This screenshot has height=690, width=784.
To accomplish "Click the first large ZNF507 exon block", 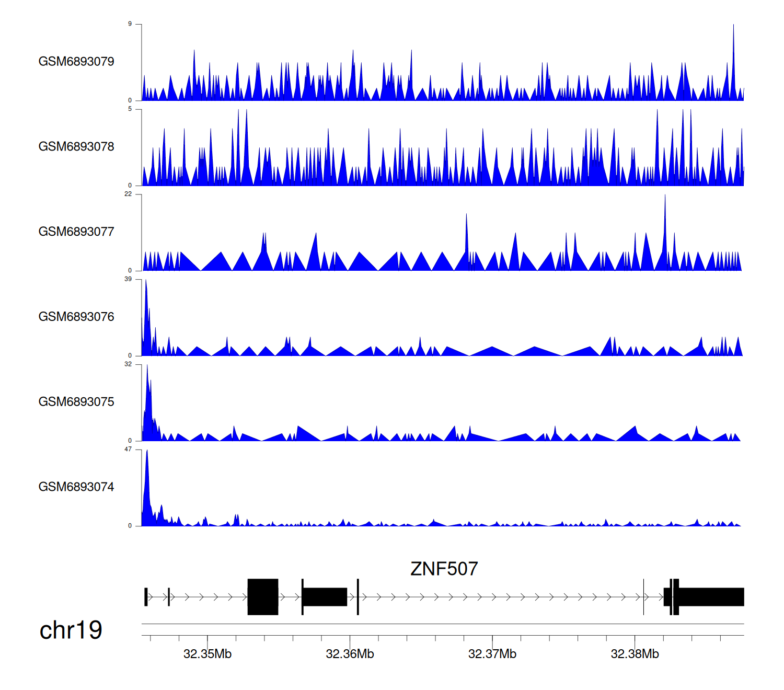I will click(x=263, y=596).
